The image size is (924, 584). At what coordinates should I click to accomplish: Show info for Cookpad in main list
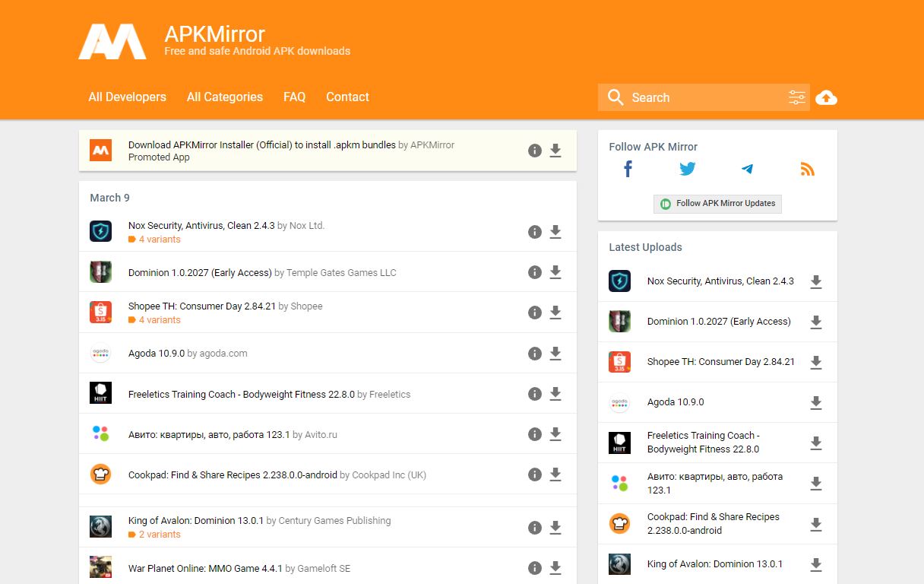[x=535, y=474]
